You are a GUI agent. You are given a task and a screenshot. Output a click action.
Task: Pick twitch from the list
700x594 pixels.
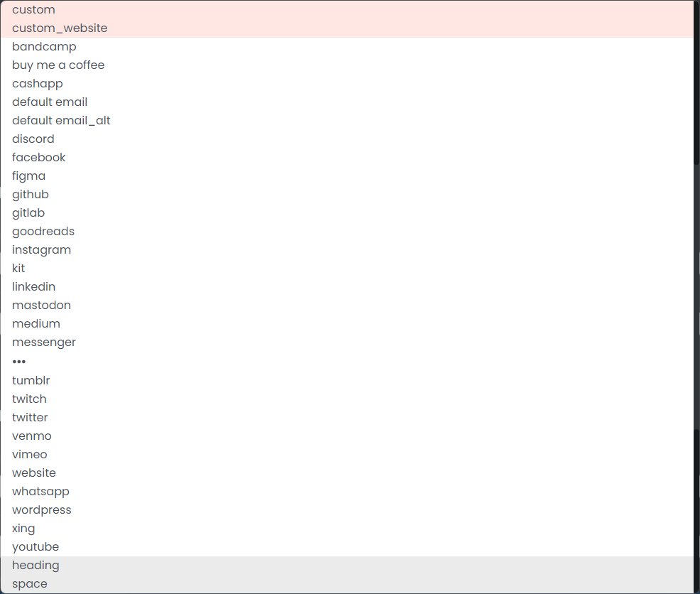point(347,399)
